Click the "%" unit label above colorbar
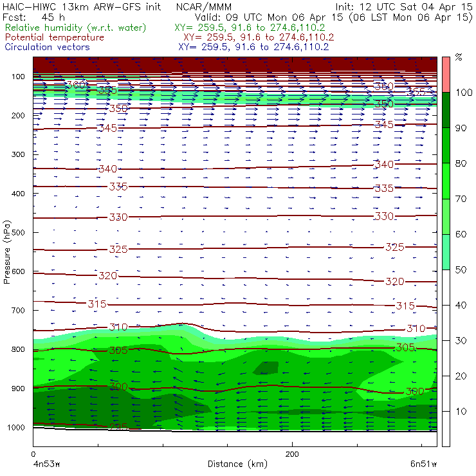This screenshot has height=476, width=476. coord(459,57)
